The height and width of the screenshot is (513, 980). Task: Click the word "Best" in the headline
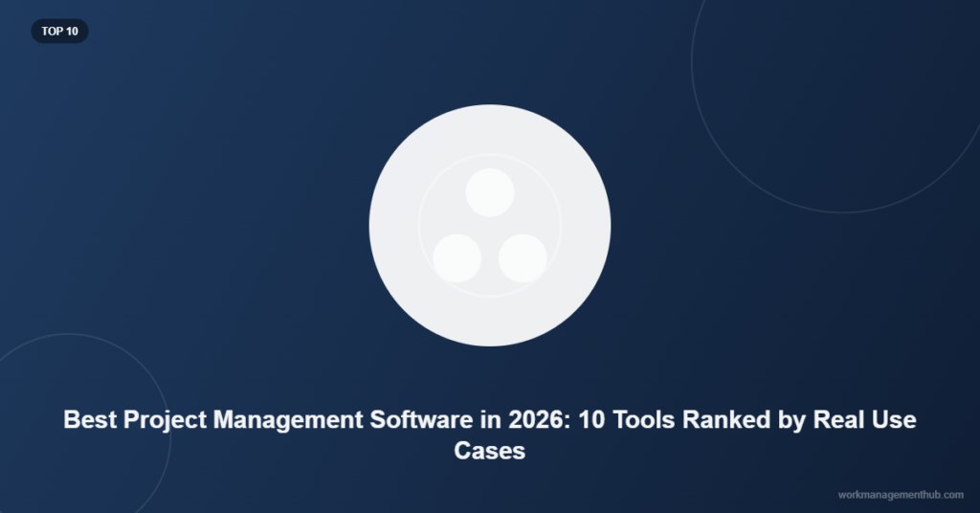click(90, 420)
